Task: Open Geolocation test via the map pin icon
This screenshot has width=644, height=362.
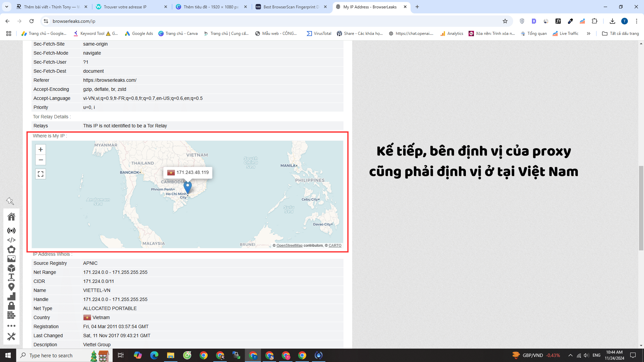Action: tap(11, 287)
